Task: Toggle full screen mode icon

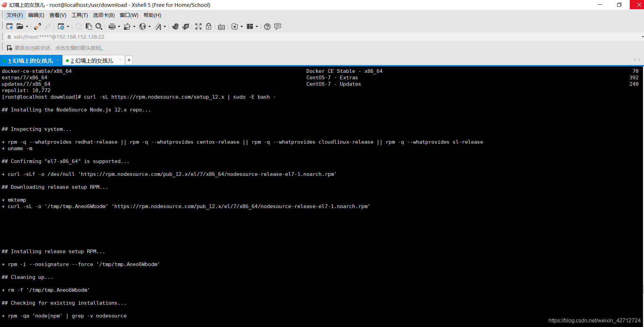Action: (x=198, y=26)
